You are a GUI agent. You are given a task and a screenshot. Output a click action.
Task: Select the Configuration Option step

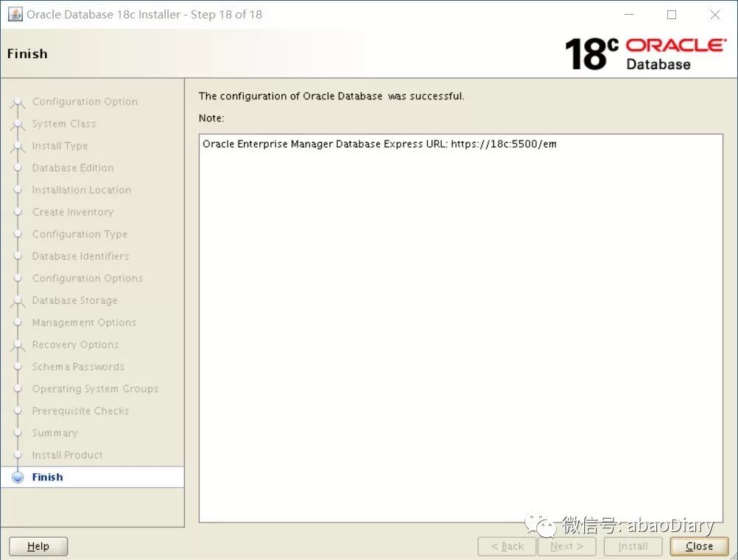tap(85, 101)
